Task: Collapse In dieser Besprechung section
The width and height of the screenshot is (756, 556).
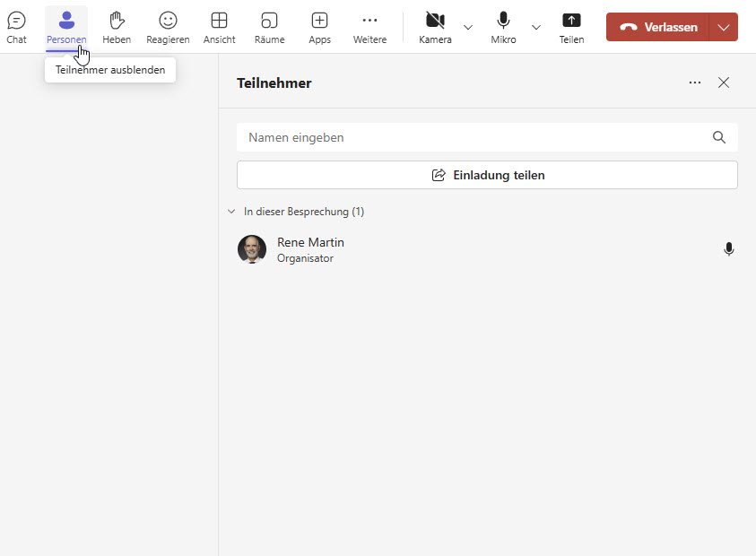Action: (x=231, y=212)
